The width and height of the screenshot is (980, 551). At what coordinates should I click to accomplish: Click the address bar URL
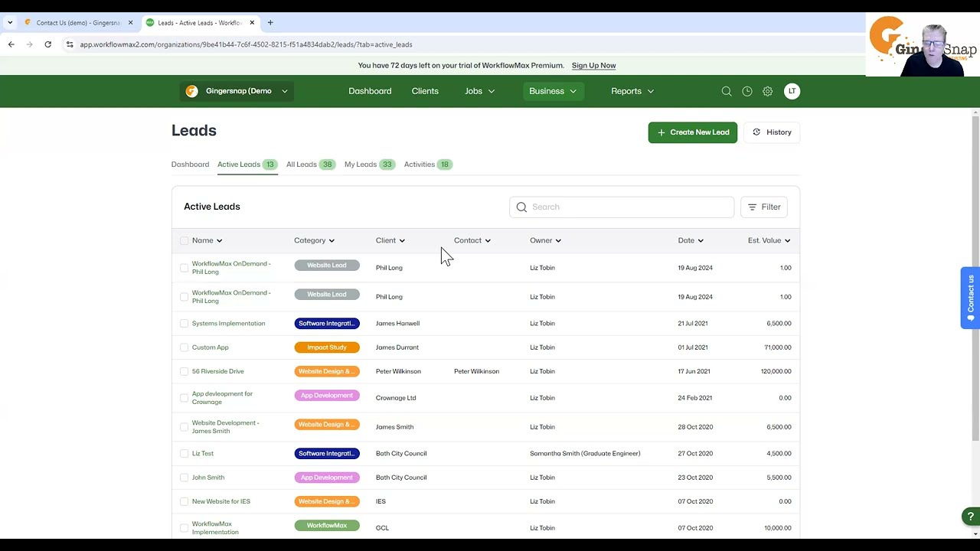click(246, 44)
